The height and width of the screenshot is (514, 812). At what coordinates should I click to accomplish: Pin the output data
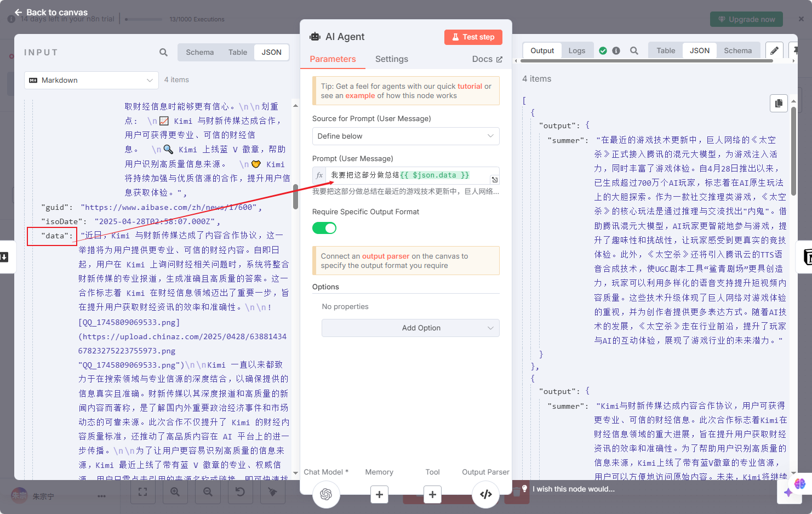pos(794,51)
